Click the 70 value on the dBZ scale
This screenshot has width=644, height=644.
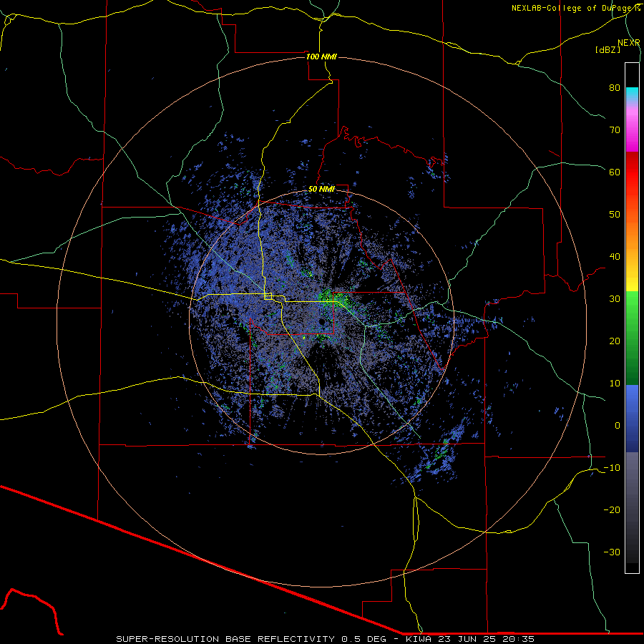615,130
